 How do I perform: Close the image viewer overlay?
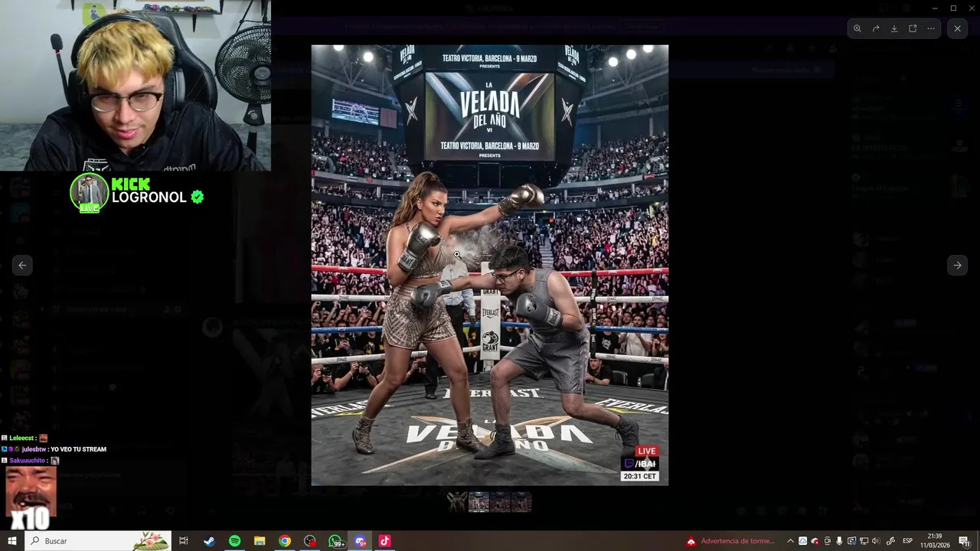(957, 28)
